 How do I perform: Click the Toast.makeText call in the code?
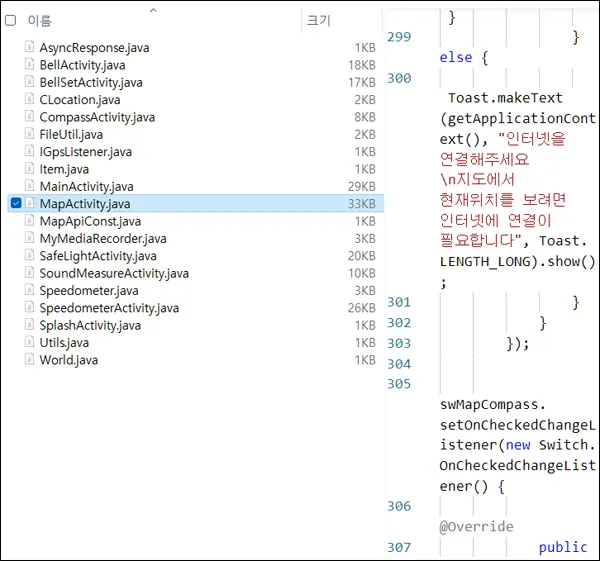coord(505,98)
